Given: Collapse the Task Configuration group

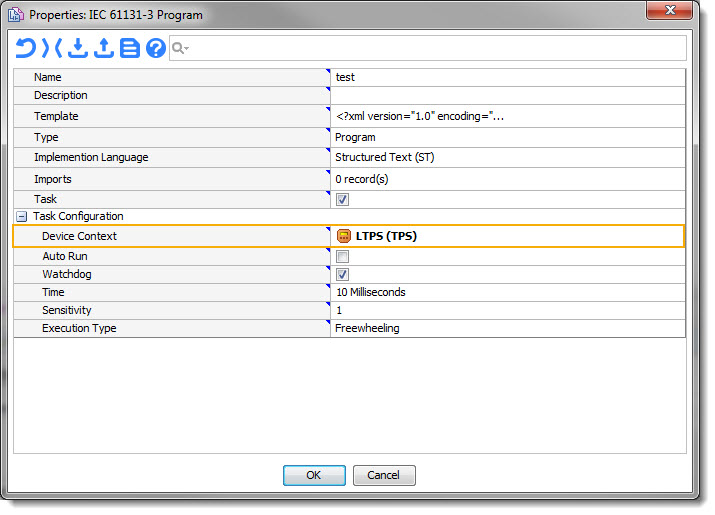Looking at the screenshot, I should tap(21, 216).
